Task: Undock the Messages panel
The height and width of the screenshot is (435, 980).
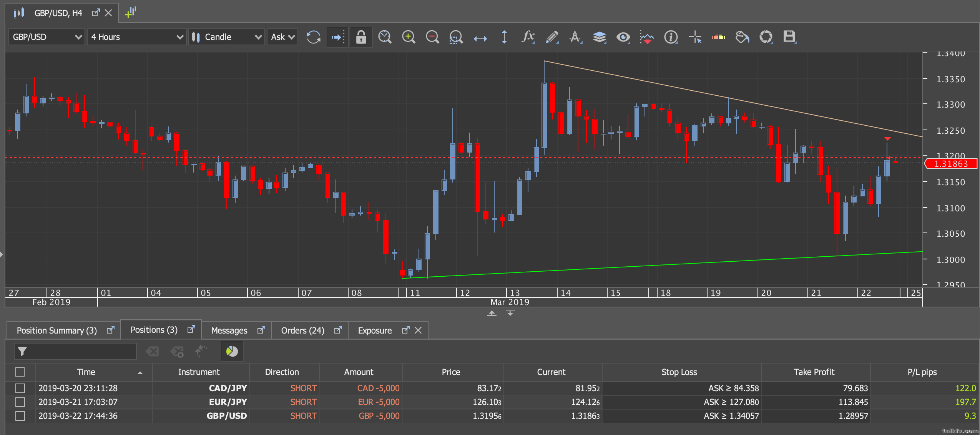Action: click(261, 330)
